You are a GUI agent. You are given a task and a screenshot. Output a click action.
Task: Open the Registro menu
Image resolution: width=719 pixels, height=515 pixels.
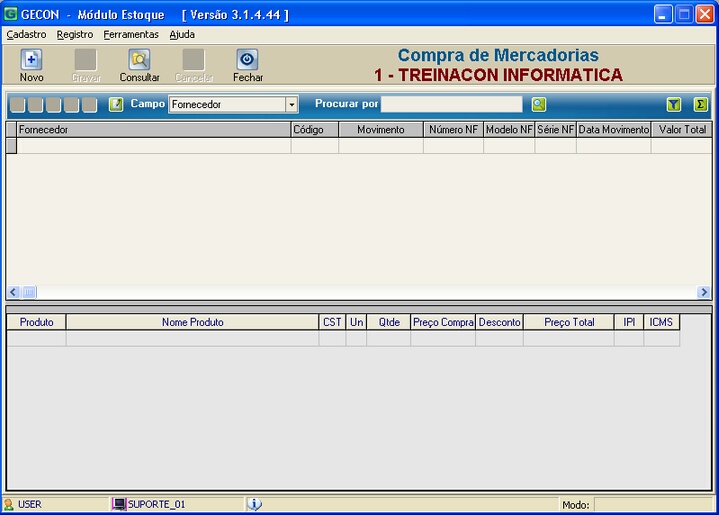[75, 34]
